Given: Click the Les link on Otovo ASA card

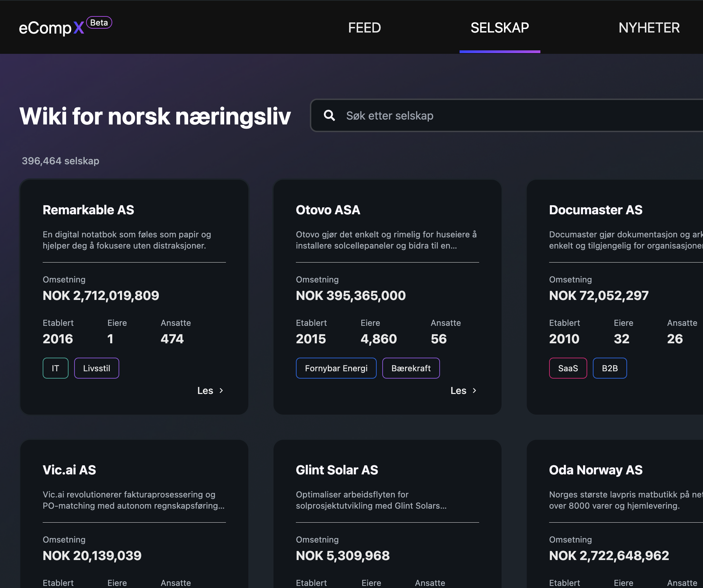Looking at the screenshot, I should pos(459,390).
